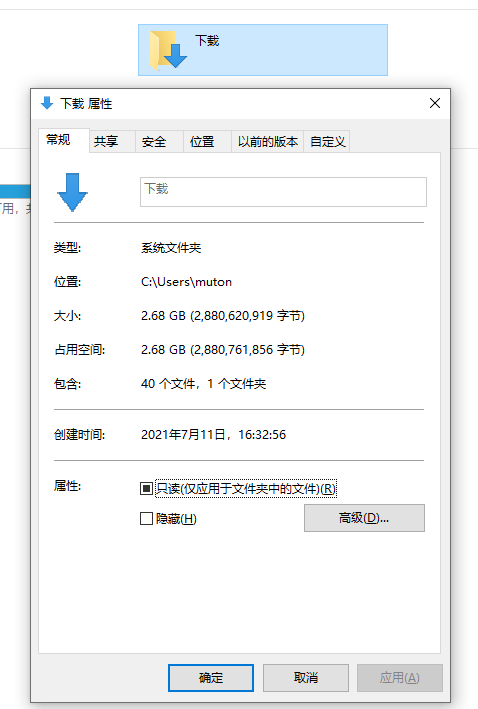Enable the 隐藏 hidden checkbox
478x709 pixels.
coord(146,518)
